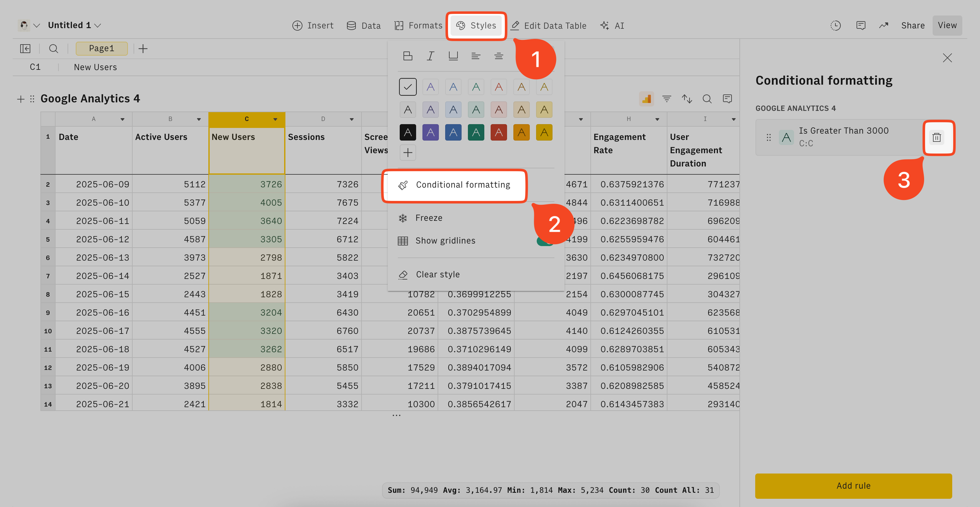The image size is (980, 507).
Task: Expand the chevron next to avatar
Action: pyautogui.click(x=37, y=26)
